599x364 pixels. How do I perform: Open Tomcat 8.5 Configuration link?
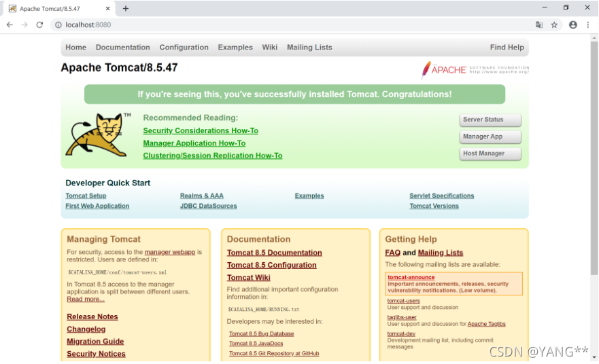tap(271, 265)
